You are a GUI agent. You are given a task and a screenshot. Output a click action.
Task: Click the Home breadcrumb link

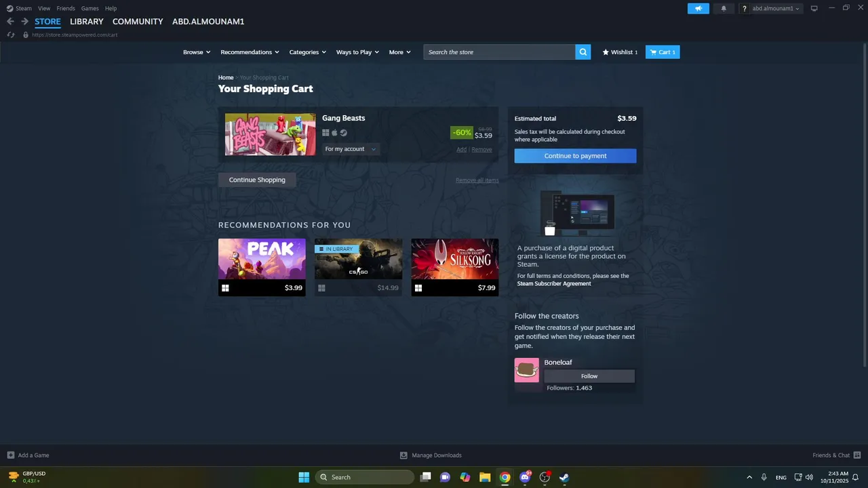click(226, 77)
